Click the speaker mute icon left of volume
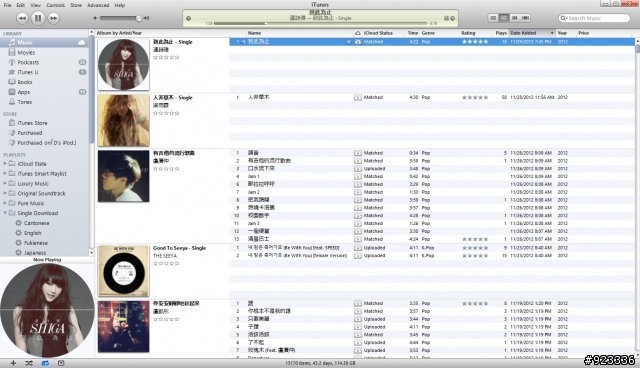 pyautogui.click(x=95, y=18)
